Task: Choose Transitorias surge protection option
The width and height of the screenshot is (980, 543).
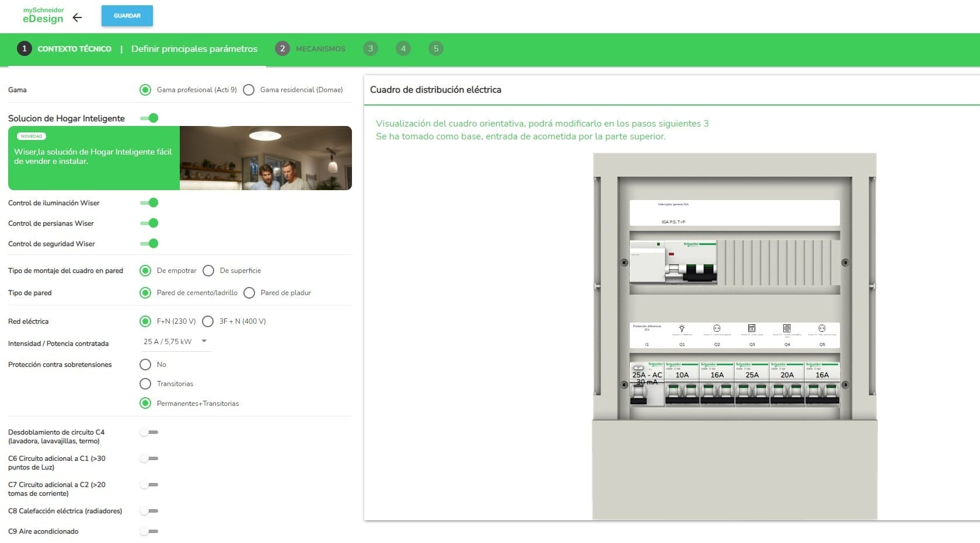Action: [x=145, y=384]
